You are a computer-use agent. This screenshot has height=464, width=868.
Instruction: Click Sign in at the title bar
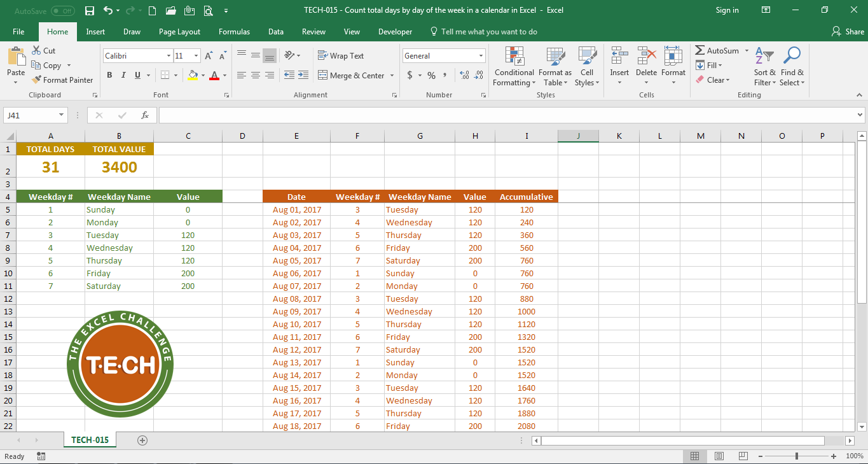click(727, 10)
